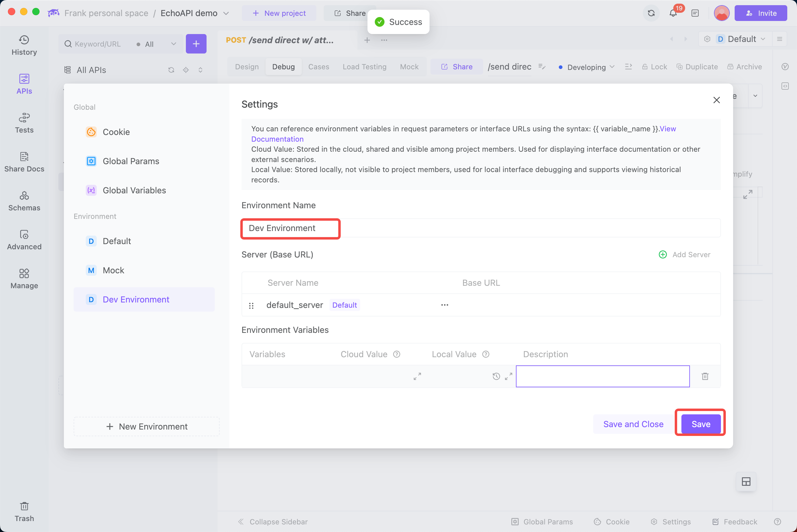Duplicate the API

[x=697, y=67]
